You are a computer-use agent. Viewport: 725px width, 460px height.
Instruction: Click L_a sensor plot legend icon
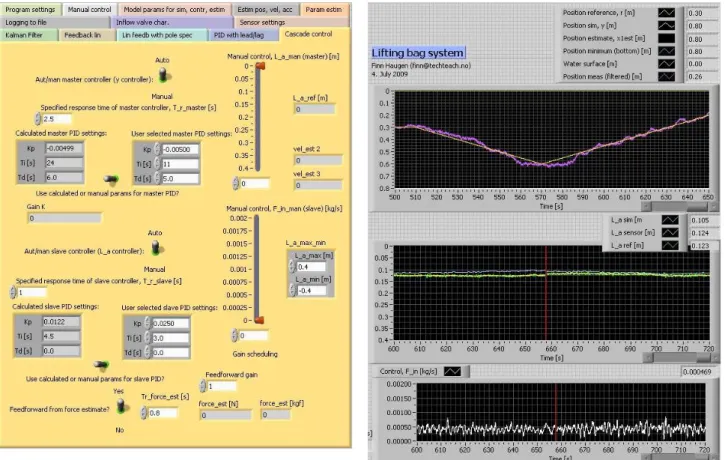[x=670, y=233]
